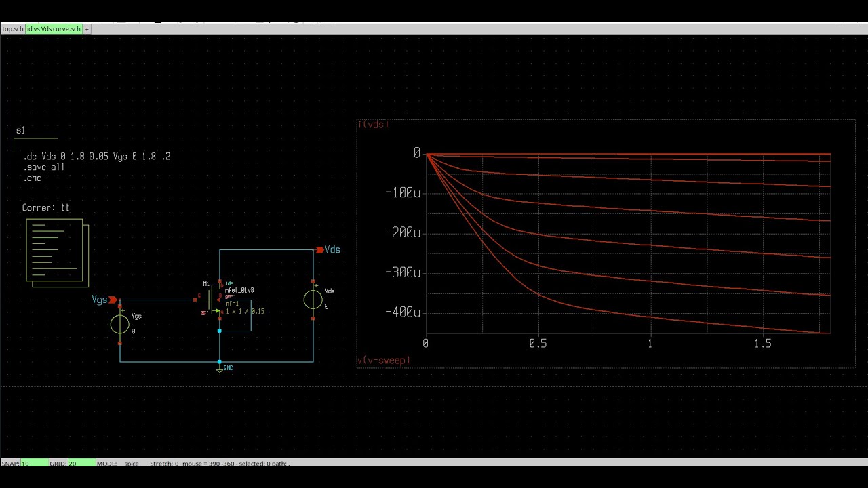Click the nfet_01v8 model name text
The height and width of the screenshot is (488, 868).
coord(239,290)
